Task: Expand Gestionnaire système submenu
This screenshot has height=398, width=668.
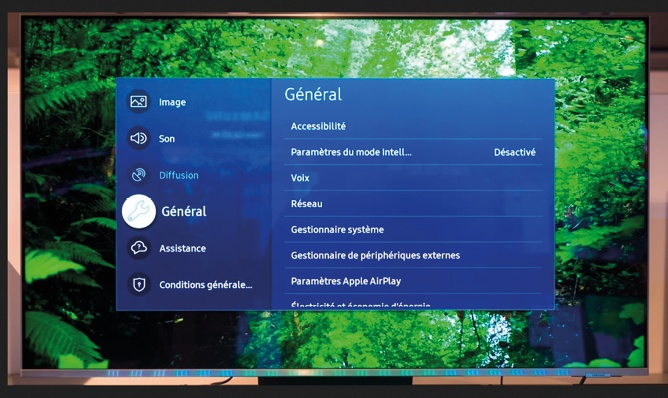Action: pyautogui.click(x=413, y=229)
